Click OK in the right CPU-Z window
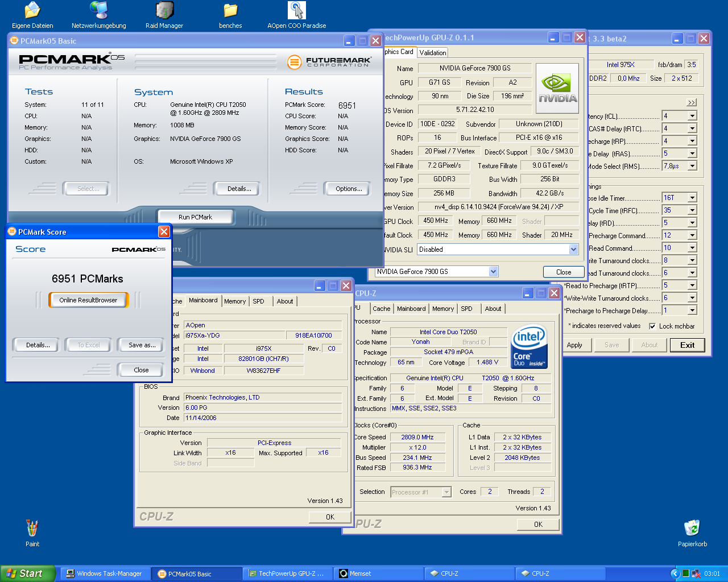This screenshot has width=728, height=582. coord(538,525)
